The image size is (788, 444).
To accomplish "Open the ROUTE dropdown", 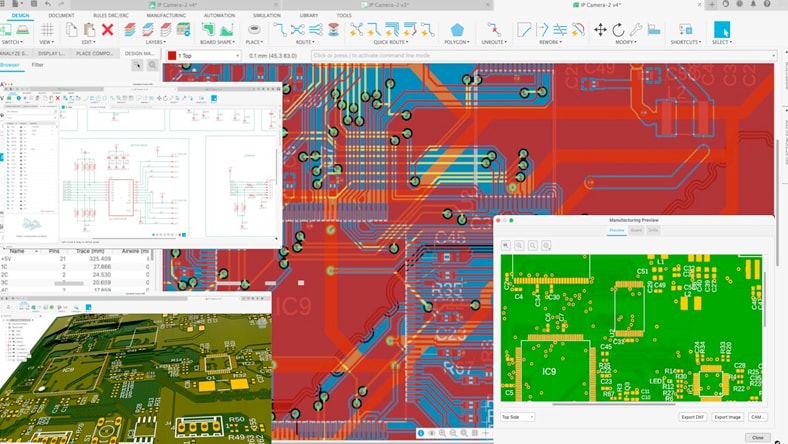I will pos(305,42).
